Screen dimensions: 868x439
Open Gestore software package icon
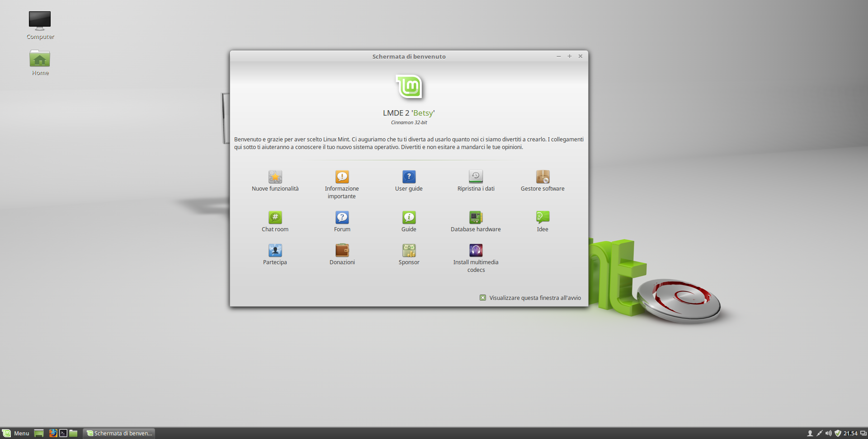542,177
